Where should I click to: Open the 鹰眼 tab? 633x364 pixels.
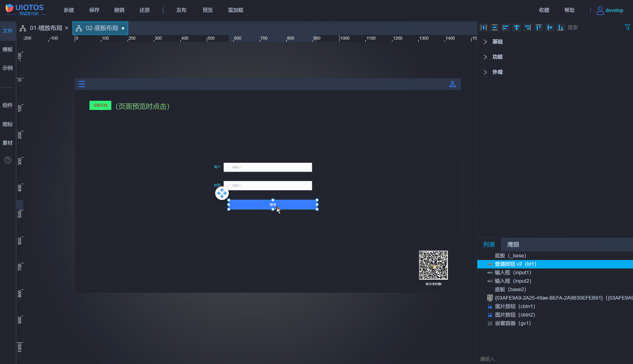513,245
